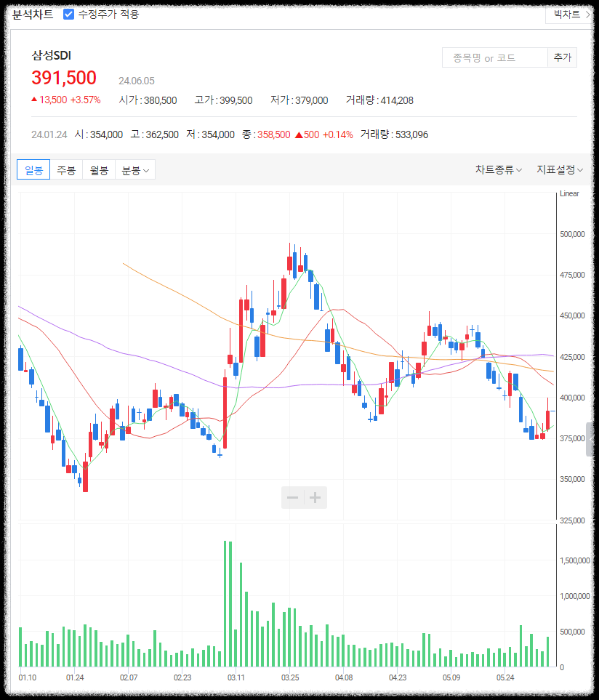Click the 추가 button
599x700 pixels.
pos(563,57)
